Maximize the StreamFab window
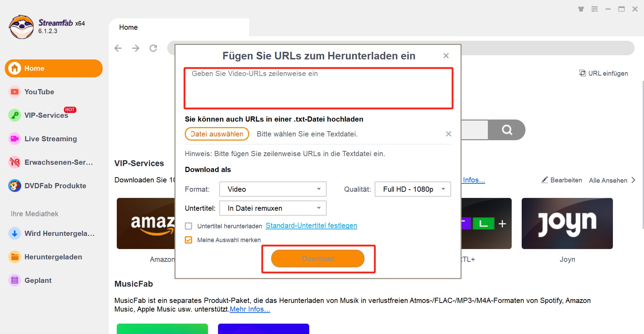The width and height of the screenshot is (644, 334). (622, 9)
